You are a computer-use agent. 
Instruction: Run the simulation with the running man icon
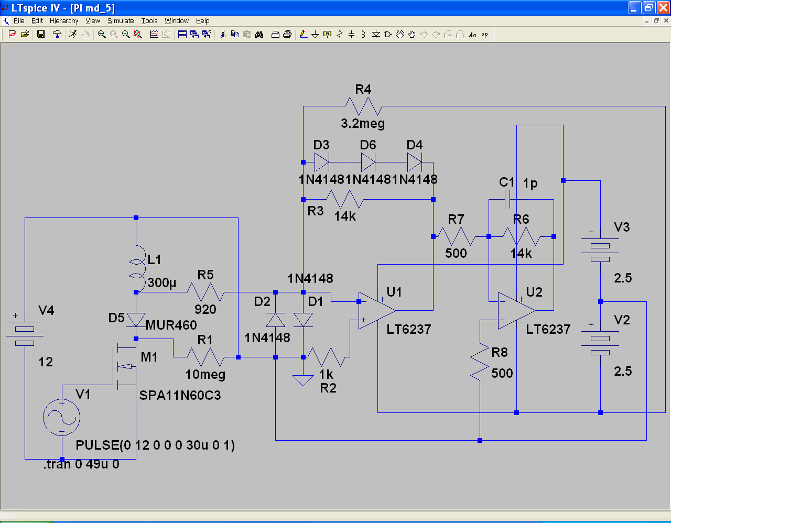[73, 35]
